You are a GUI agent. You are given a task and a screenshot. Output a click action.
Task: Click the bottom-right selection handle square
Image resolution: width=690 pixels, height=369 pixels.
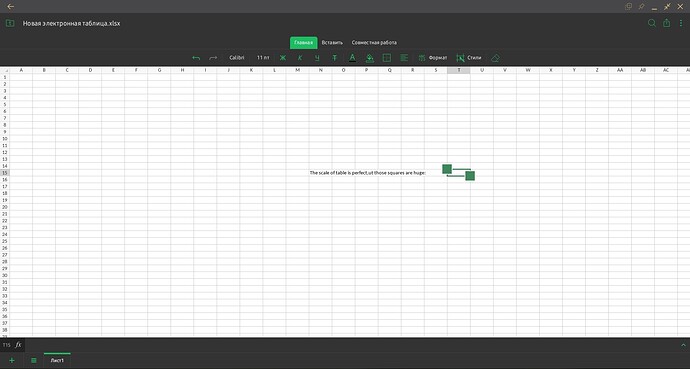[x=470, y=176]
